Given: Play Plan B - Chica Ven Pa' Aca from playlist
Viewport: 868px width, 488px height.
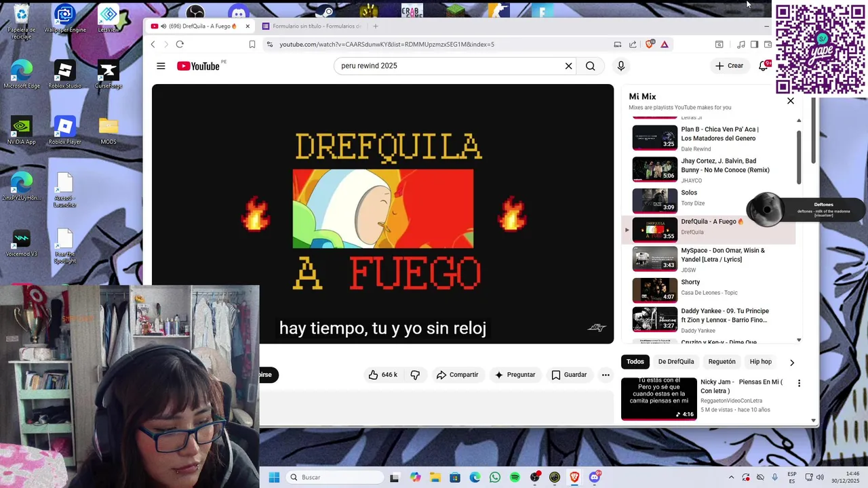Looking at the screenshot, I should tap(709, 138).
